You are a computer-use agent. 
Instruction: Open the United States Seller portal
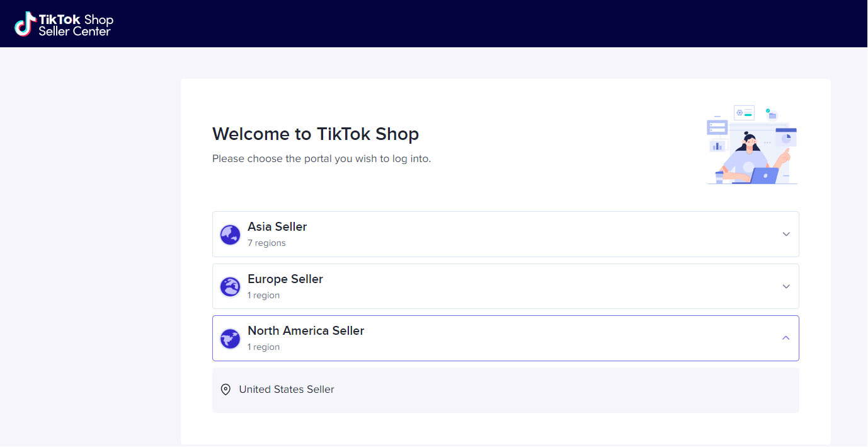[287, 390]
